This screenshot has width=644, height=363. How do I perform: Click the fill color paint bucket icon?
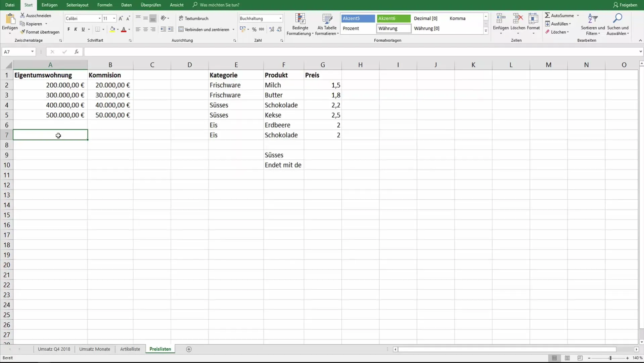pyautogui.click(x=112, y=30)
